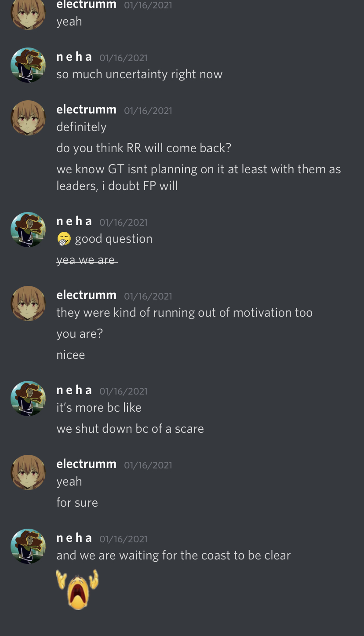Viewport: 364px width, 636px height.
Task: Select the 'nicee' message
Action: (71, 355)
